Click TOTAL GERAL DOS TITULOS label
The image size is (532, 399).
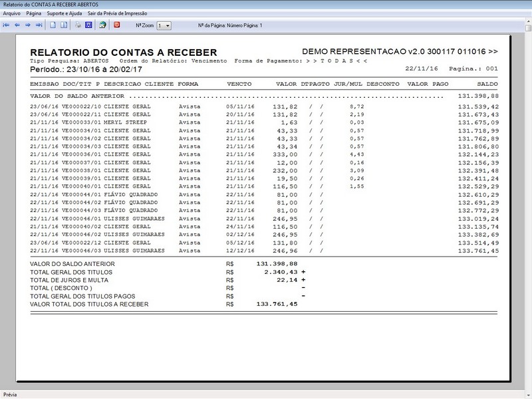71,272
